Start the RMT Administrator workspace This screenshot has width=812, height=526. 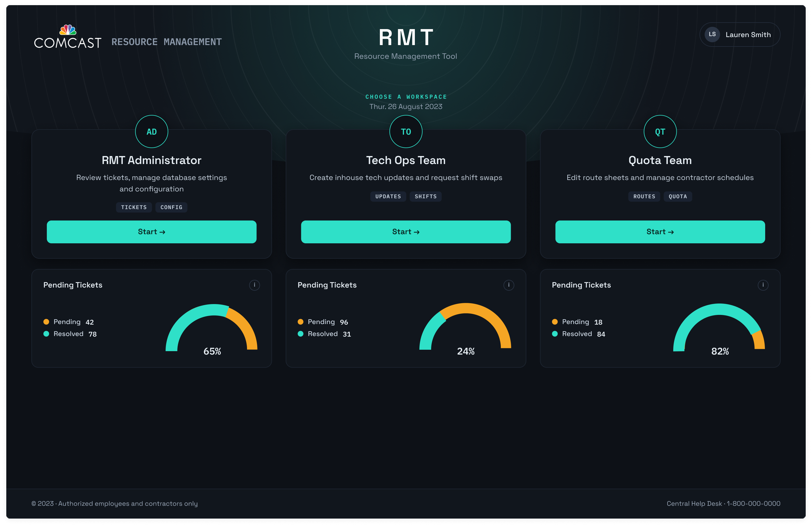pyautogui.click(x=152, y=232)
